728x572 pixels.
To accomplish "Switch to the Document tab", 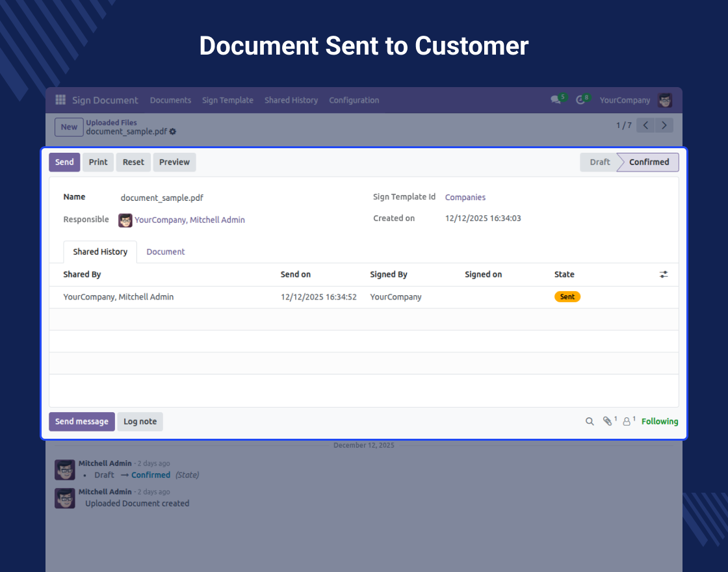I will [165, 252].
